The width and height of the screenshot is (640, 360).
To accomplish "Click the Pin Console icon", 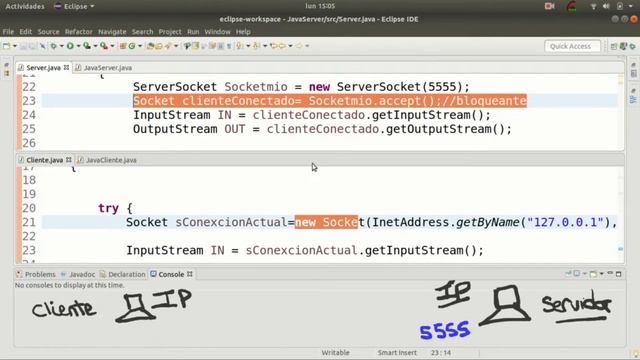I will coord(568,273).
